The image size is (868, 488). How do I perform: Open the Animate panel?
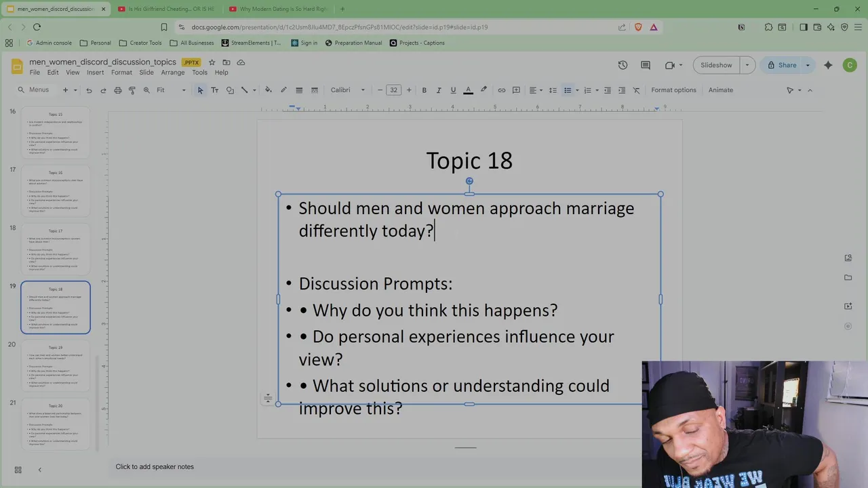pos(721,90)
